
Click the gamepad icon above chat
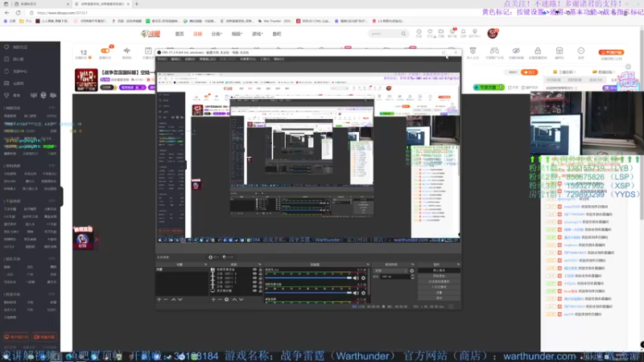(494, 51)
